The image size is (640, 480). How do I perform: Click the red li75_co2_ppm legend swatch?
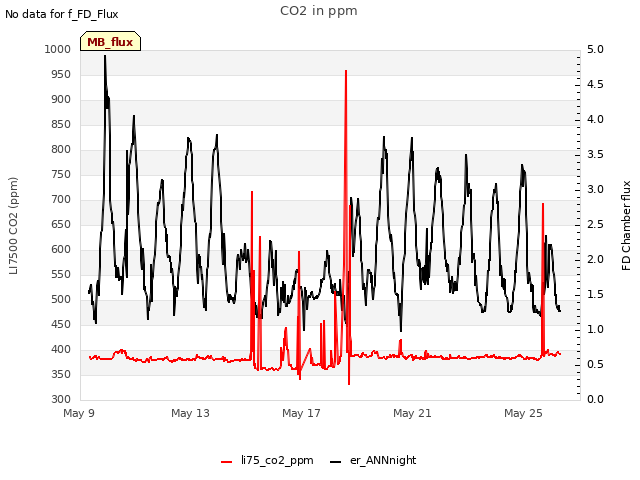[227, 462]
